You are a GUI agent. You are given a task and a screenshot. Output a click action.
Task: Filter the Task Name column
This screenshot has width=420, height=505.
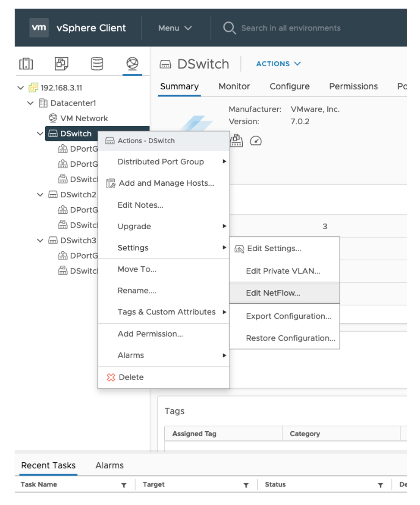click(124, 485)
